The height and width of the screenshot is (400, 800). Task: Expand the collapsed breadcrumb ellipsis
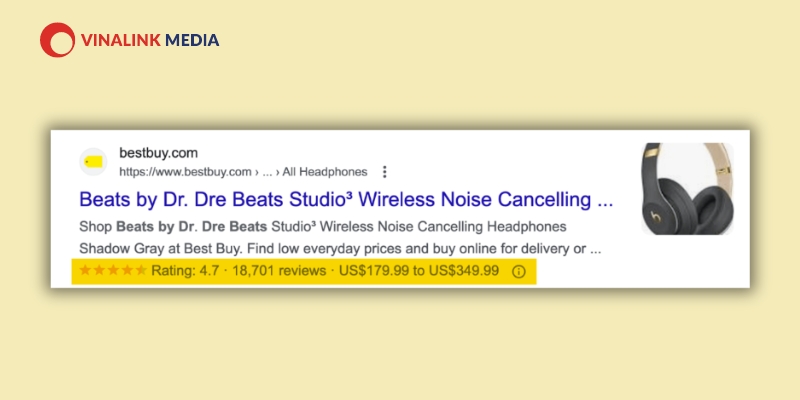tap(267, 172)
